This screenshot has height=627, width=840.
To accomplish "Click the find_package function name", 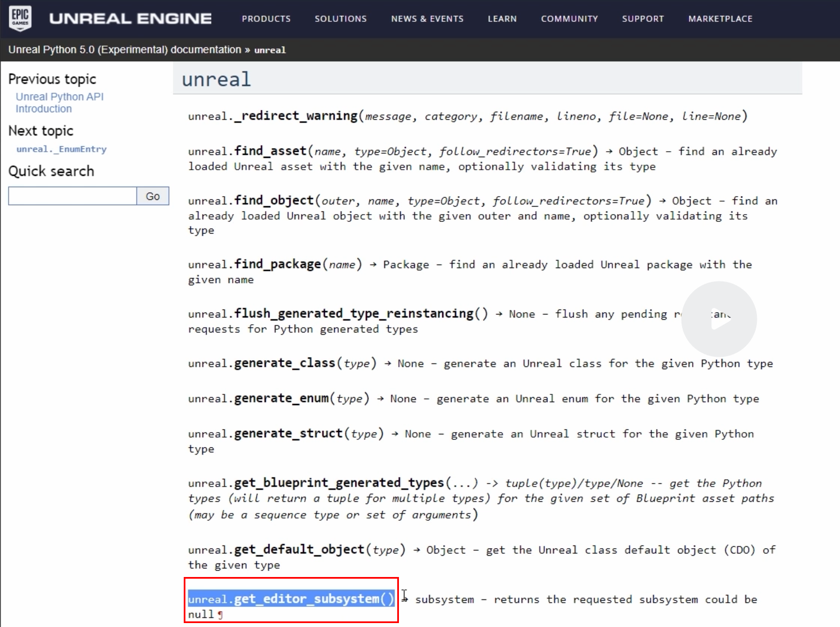I will [278, 263].
